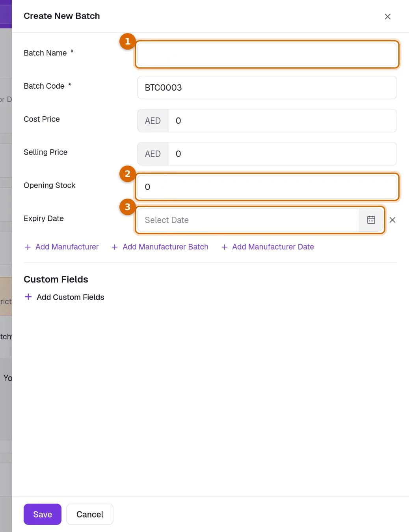The width and height of the screenshot is (409, 532).
Task: Click the plus icon beside Add Manufacturer Batch
Action: (x=115, y=247)
